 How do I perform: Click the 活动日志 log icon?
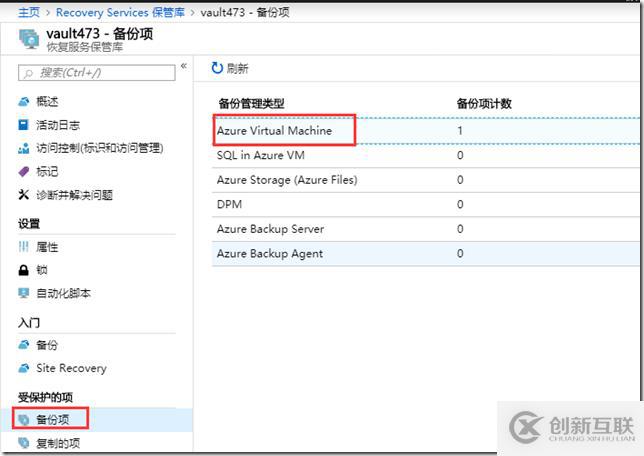point(24,125)
